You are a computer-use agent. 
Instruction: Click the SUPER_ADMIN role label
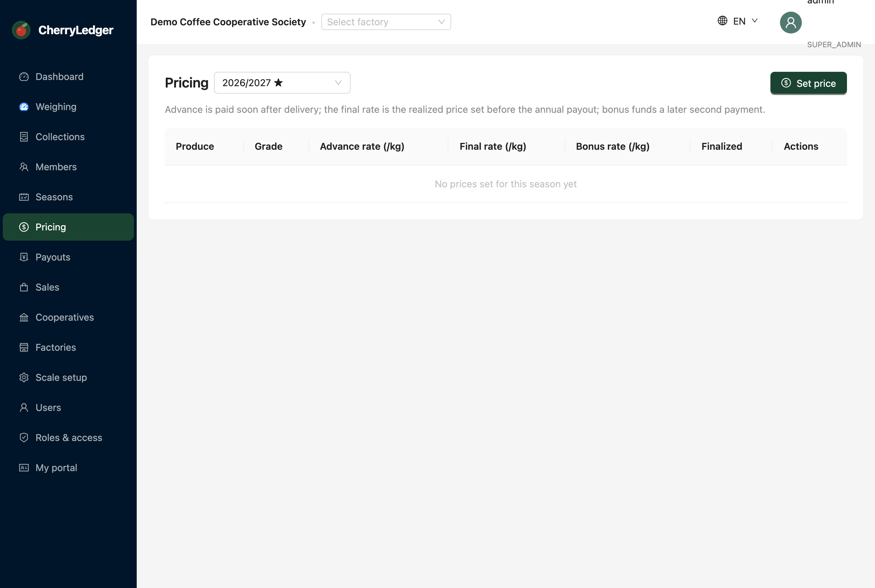[x=834, y=44]
